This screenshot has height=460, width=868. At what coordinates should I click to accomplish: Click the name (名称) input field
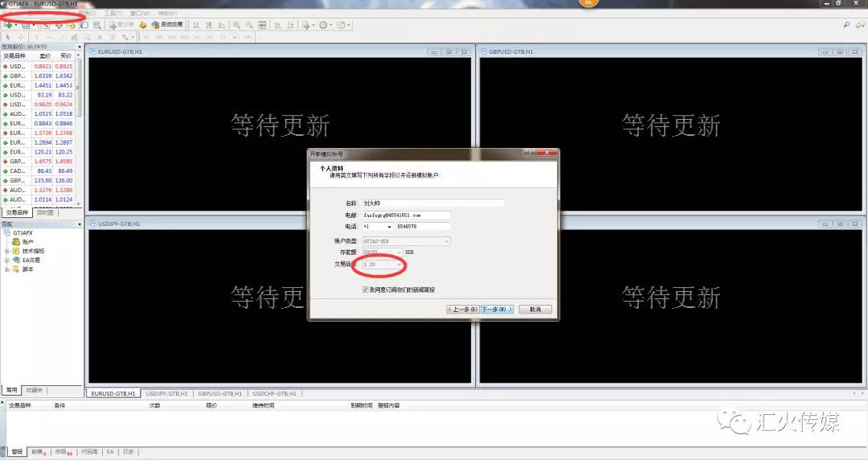pos(432,203)
